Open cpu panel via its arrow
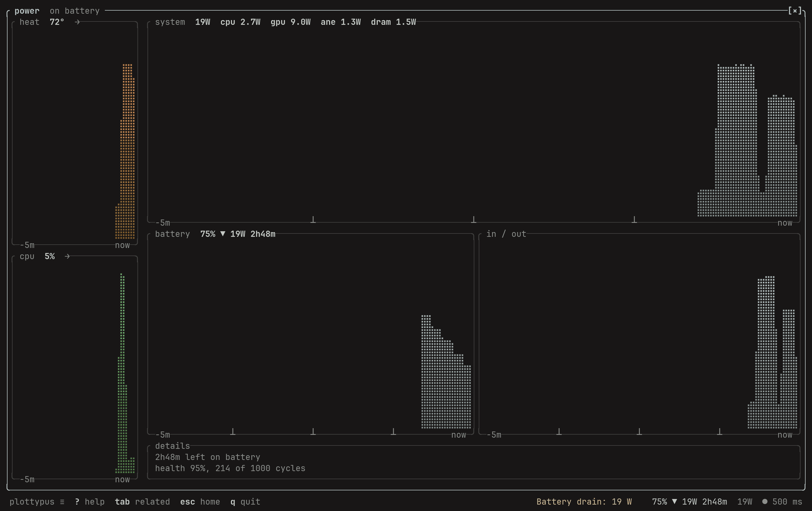 67,256
